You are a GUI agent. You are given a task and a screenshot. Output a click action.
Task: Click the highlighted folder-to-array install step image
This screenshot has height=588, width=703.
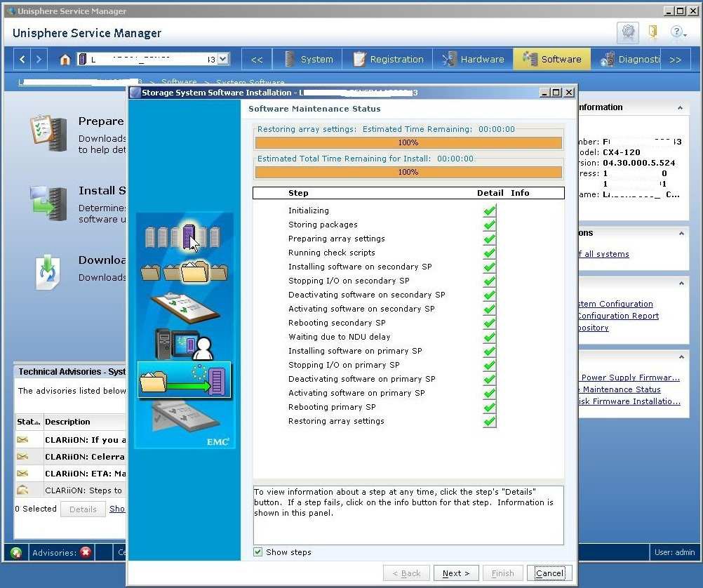[x=185, y=380]
